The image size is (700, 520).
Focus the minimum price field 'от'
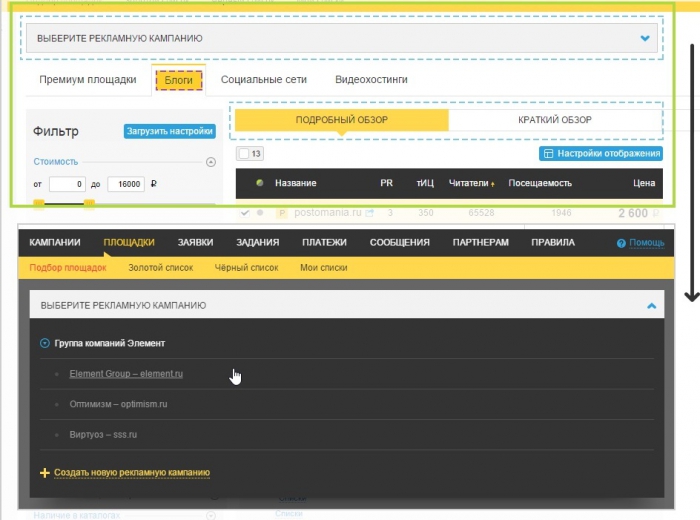67,184
